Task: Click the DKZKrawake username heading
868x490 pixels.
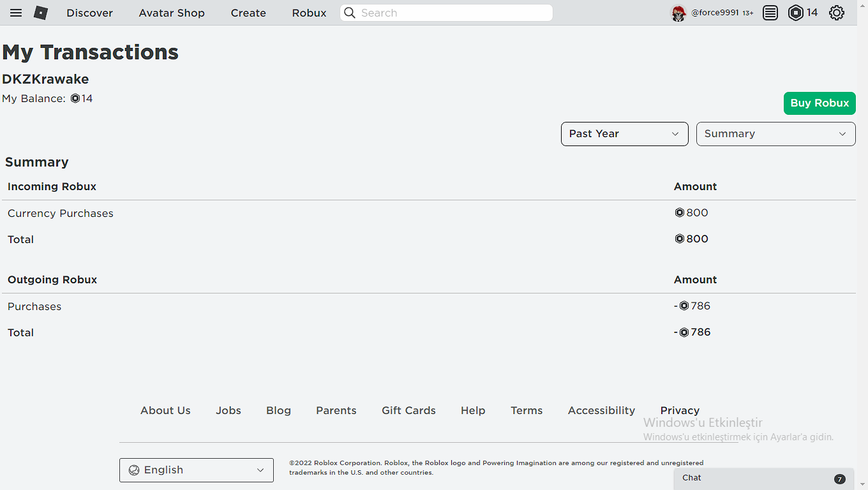Action: click(45, 79)
